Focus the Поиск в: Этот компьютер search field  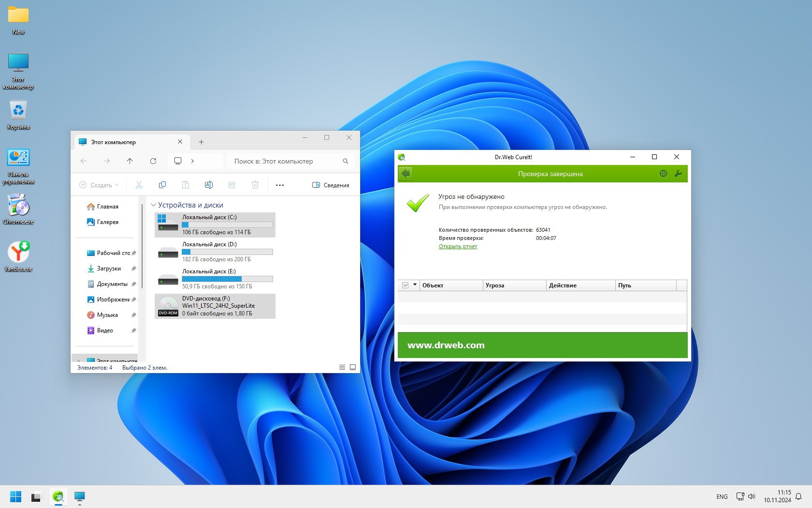coord(290,161)
